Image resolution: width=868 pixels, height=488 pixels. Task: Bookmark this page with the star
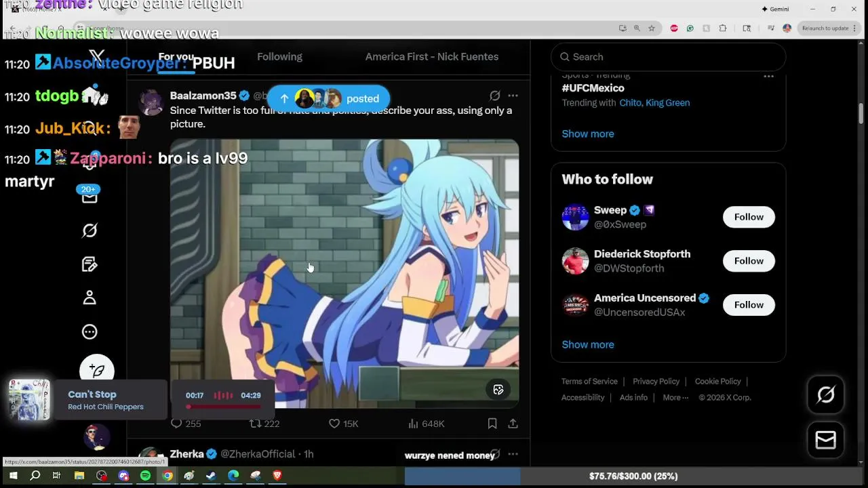pyautogui.click(x=652, y=28)
